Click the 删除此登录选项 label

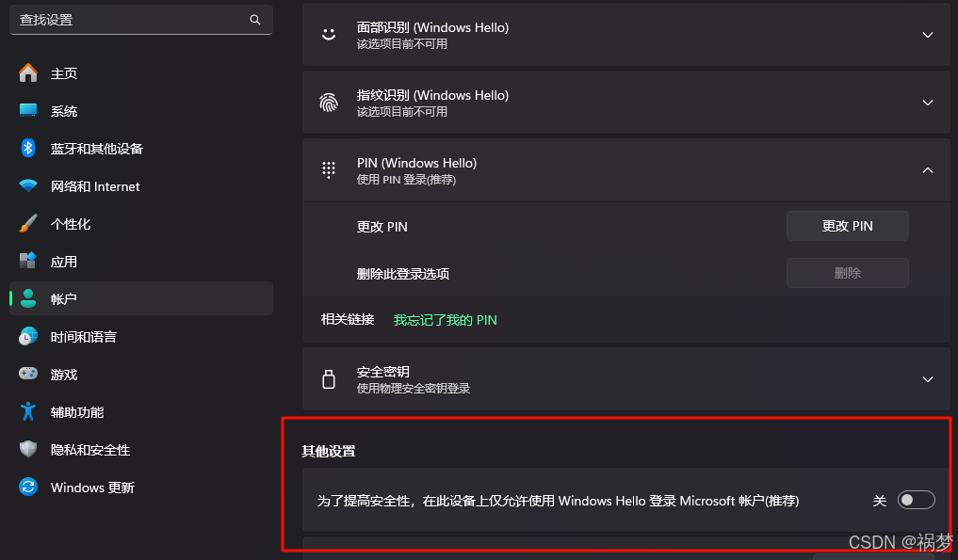pyautogui.click(x=403, y=274)
